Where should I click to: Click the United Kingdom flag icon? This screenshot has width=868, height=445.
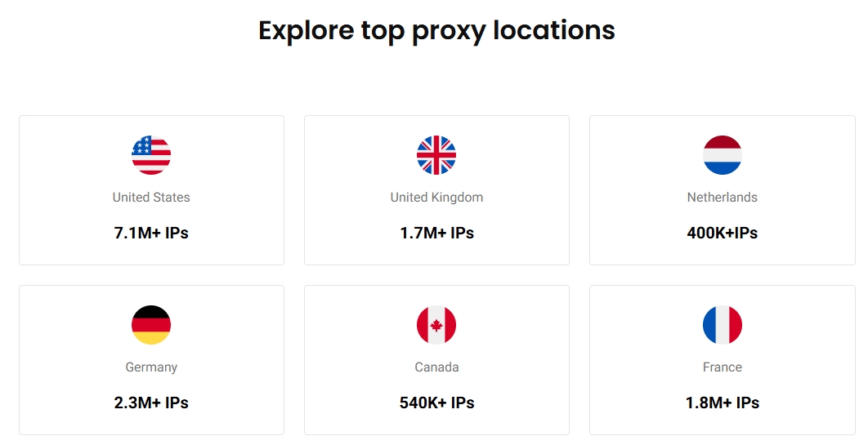pyautogui.click(x=436, y=155)
